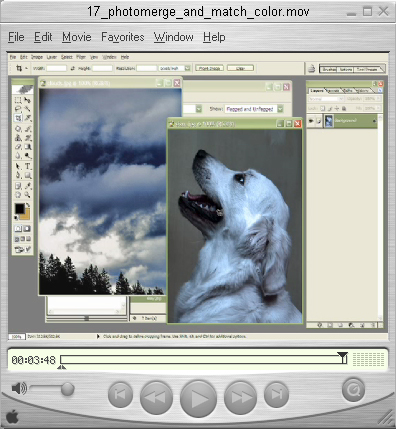Select the History Brush tool
This screenshot has height=429, width=396.
point(28,138)
